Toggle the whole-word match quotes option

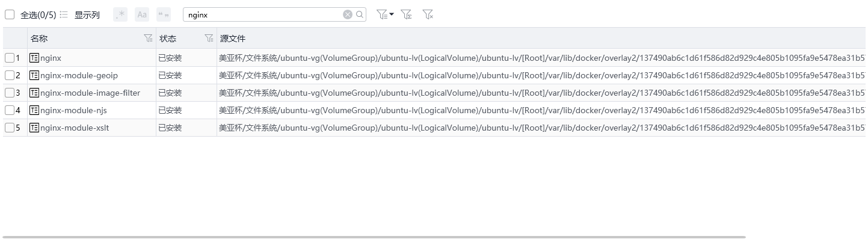[163, 14]
